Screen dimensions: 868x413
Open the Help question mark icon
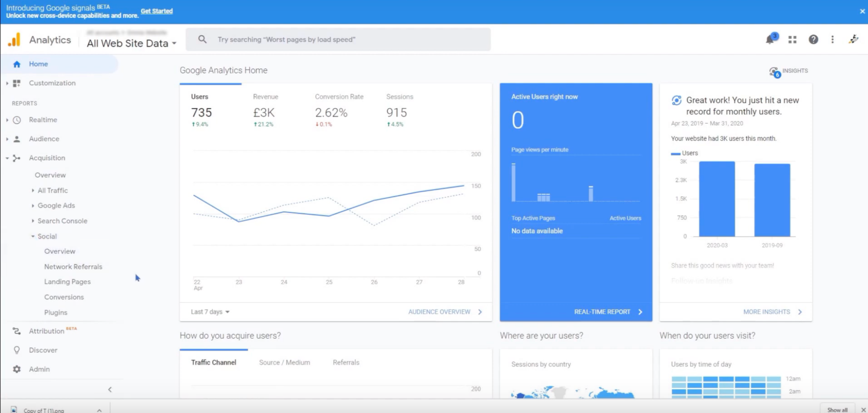tap(813, 39)
